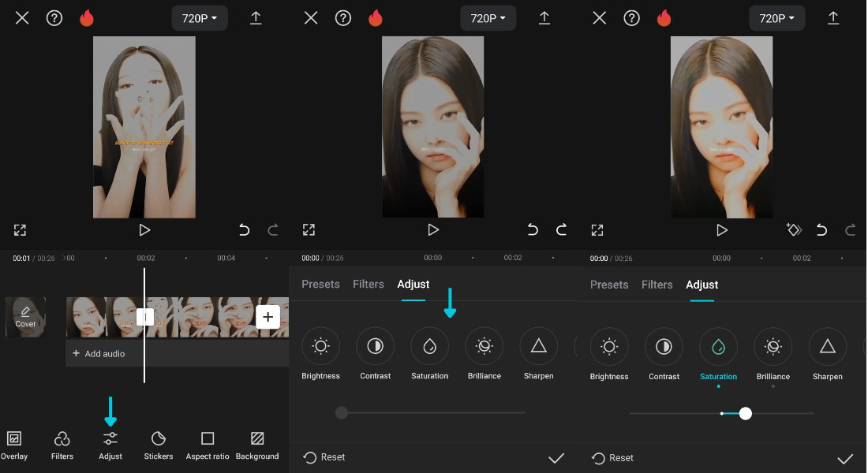Play the video in the left panel

(144, 230)
